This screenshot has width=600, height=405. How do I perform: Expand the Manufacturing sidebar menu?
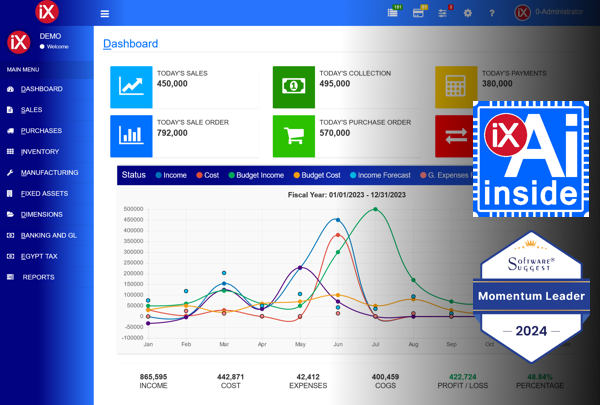(x=47, y=173)
